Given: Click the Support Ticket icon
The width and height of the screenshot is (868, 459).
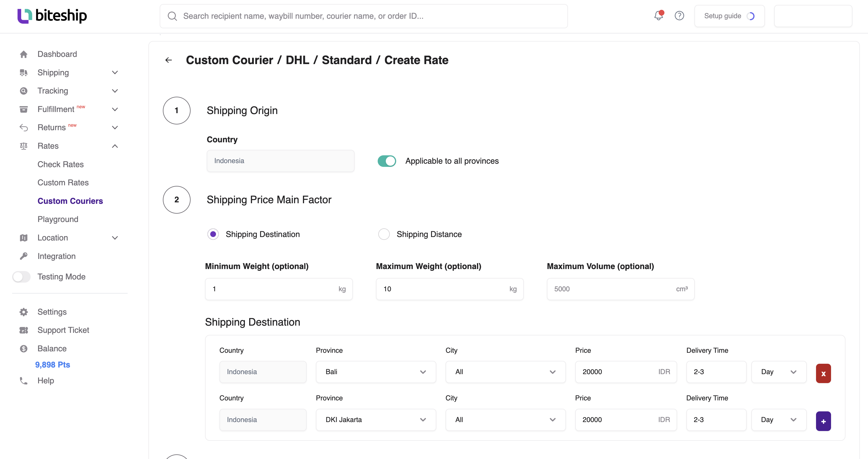Looking at the screenshot, I should coord(24,330).
